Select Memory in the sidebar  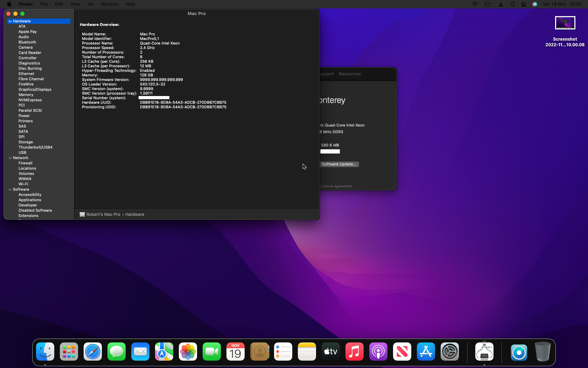(26, 95)
